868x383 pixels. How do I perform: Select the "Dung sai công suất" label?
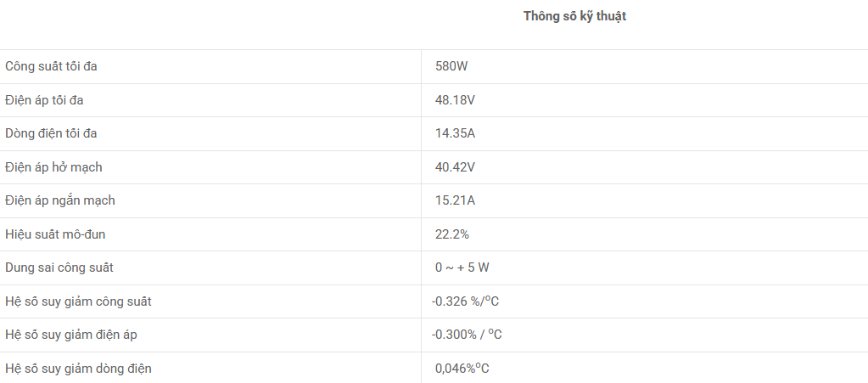coord(59,268)
